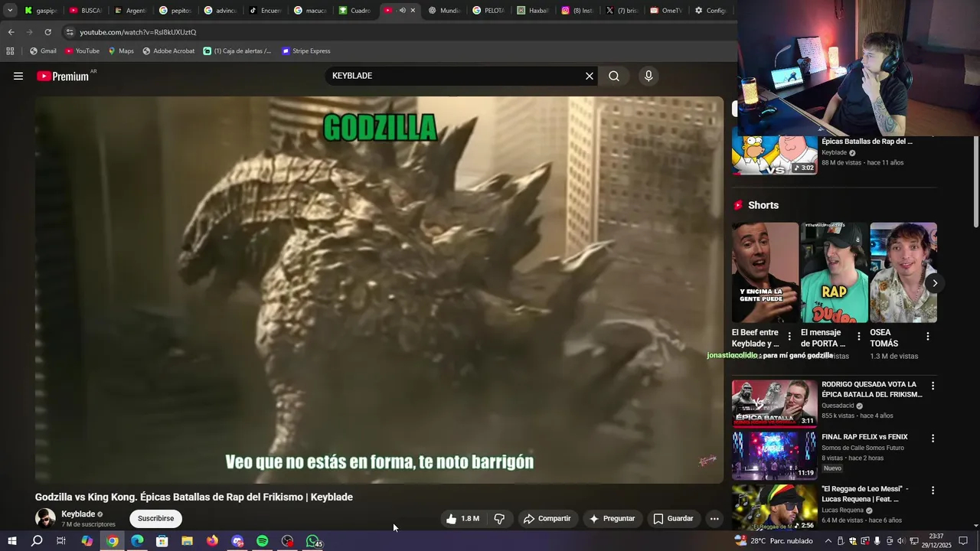Open the Short 'OSEA TOMÁS'

coord(903,272)
